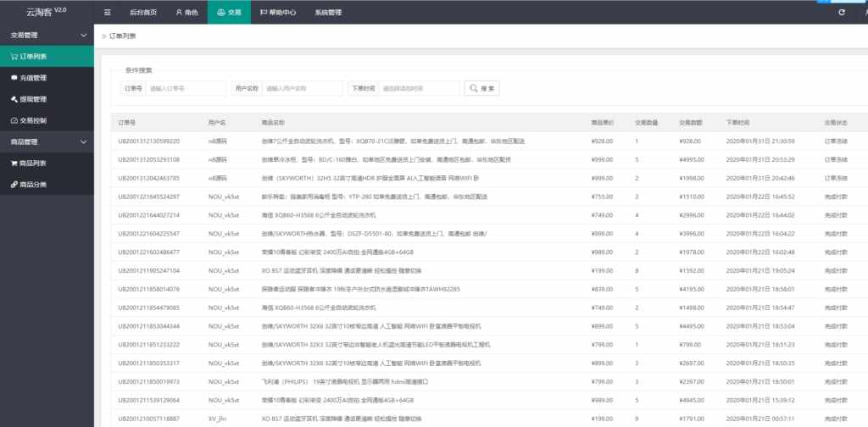Open the 下单时间 date picker field
The height and width of the screenshot is (427, 868).
(x=419, y=88)
